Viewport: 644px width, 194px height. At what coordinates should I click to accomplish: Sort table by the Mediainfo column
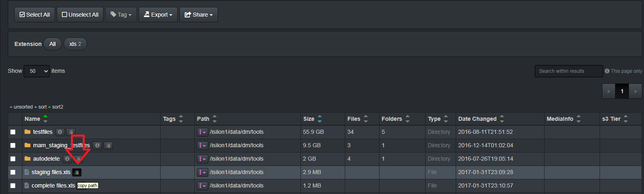click(578, 119)
